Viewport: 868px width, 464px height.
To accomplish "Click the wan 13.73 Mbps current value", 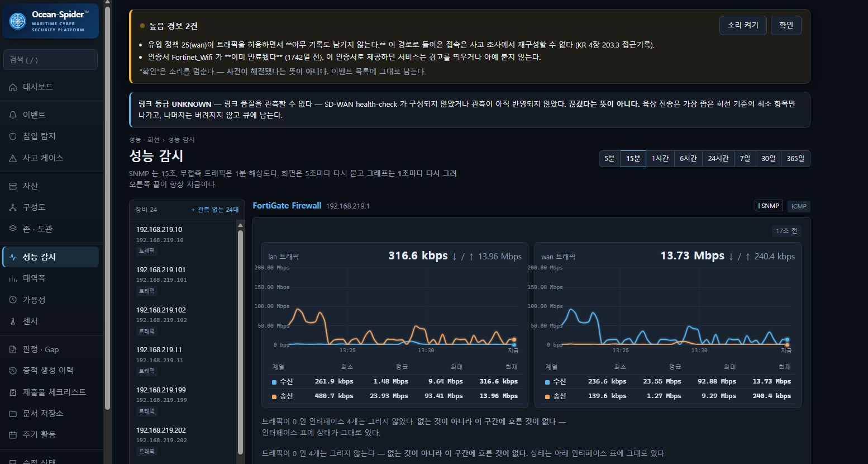I will 692,256.
